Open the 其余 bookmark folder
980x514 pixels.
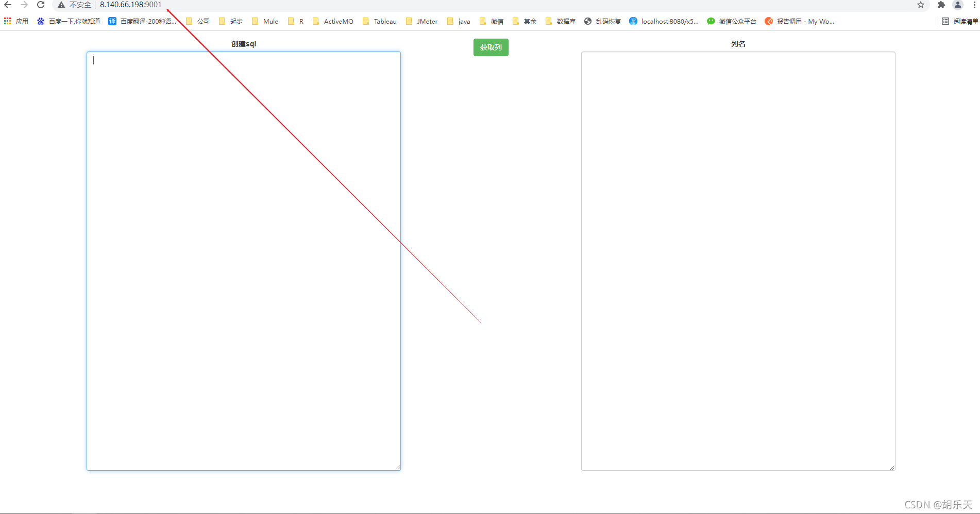pos(525,21)
